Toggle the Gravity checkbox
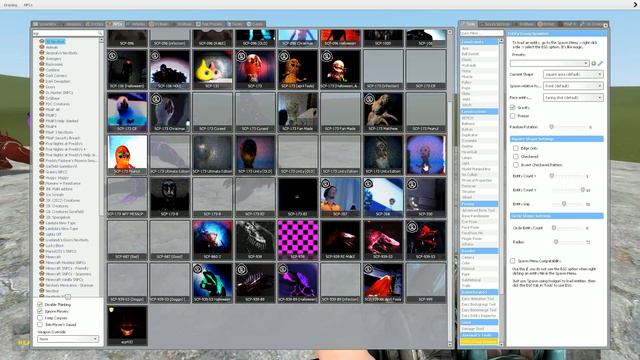The height and width of the screenshot is (360, 640). point(512,107)
